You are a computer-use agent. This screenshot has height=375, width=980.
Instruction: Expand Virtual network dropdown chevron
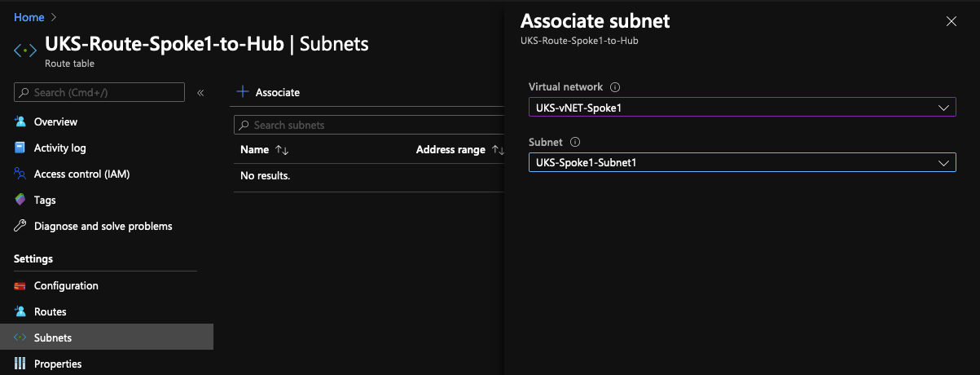943,108
